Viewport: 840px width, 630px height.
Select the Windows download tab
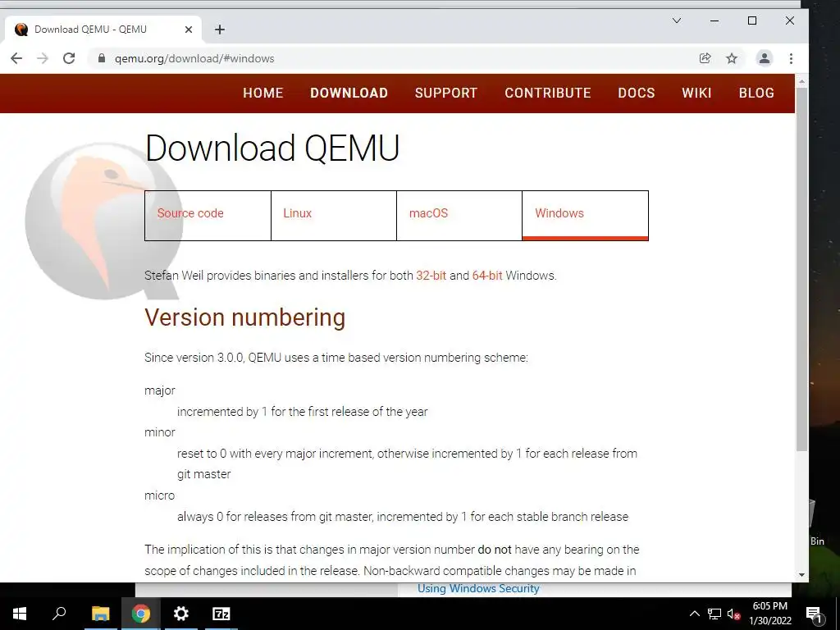[585, 216]
